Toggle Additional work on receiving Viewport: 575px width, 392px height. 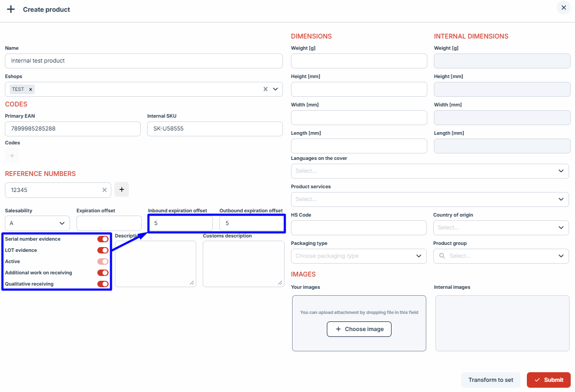[x=103, y=273]
